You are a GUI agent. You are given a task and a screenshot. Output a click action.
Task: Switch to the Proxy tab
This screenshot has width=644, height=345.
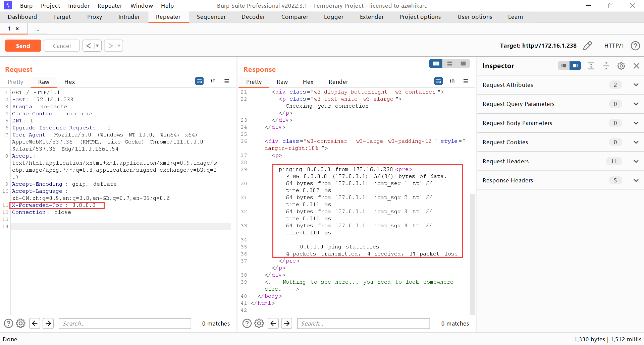[x=95, y=17]
